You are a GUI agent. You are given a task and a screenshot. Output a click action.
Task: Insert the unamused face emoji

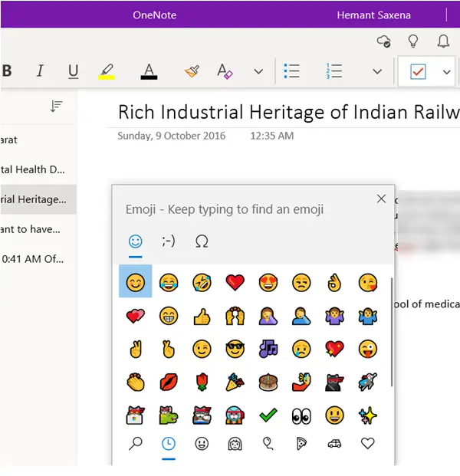click(301, 283)
